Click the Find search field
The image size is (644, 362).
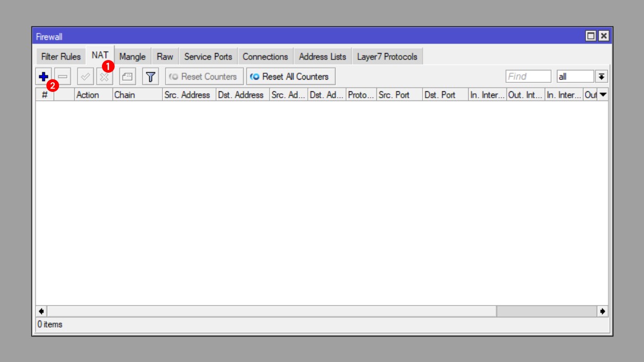coord(528,76)
